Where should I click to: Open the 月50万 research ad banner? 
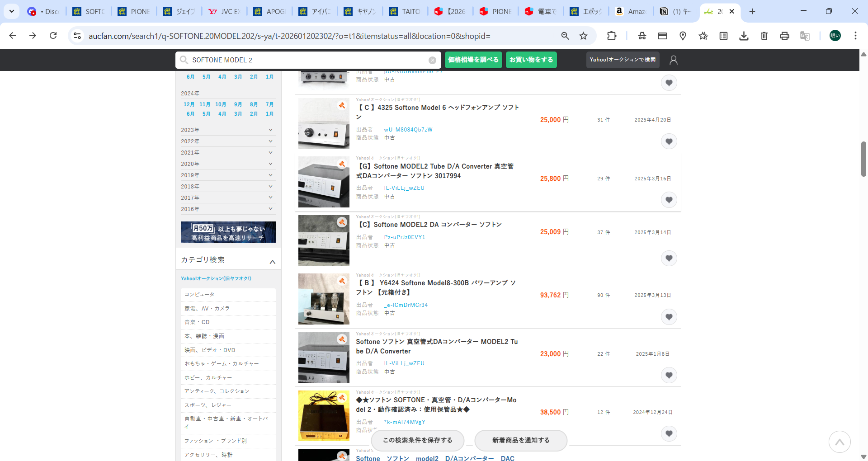[x=228, y=232]
